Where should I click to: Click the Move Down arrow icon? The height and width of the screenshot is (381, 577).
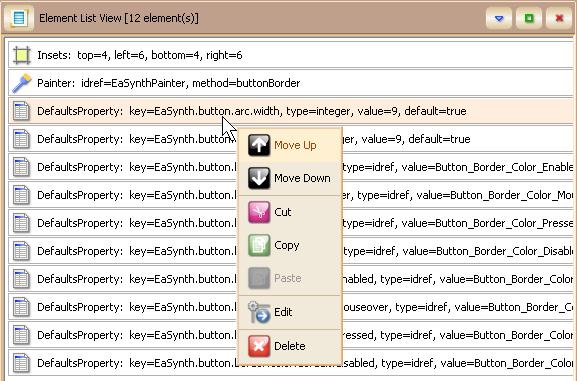[x=259, y=178]
